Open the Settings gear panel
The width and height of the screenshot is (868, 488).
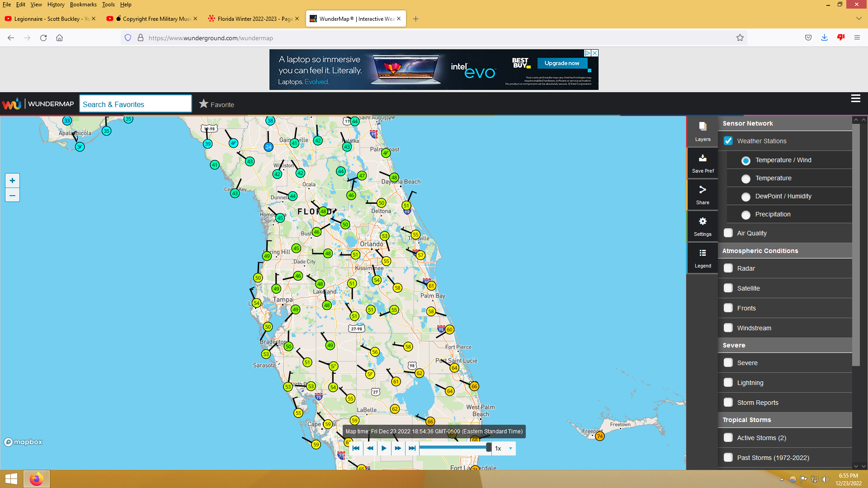(x=703, y=226)
